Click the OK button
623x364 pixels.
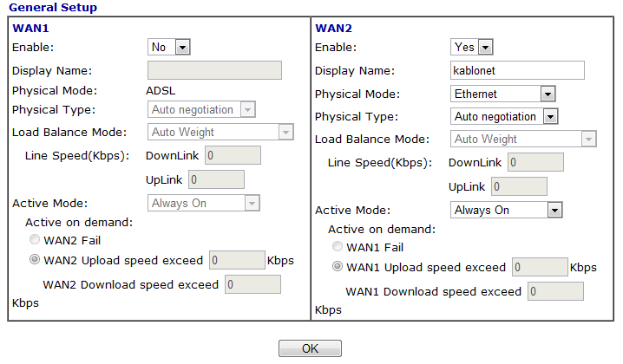tap(310, 348)
